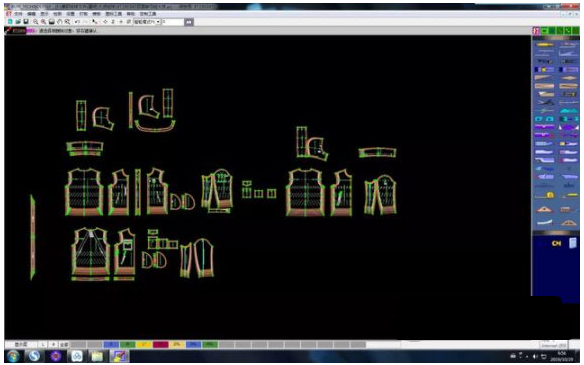Click the diamond-shaped toolbar icon

click(105, 22)
